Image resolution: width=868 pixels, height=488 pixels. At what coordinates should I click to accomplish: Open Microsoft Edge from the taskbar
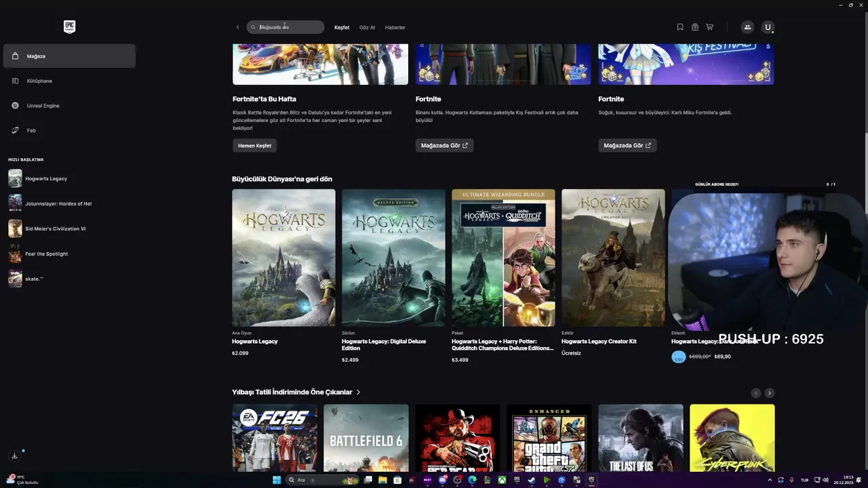point(472,480)
